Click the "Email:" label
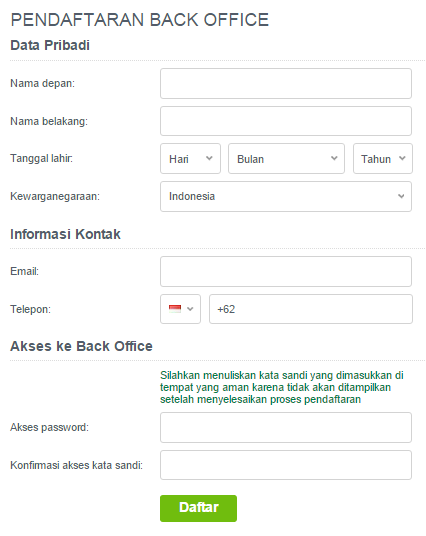The width and height of the screenshot is (426, 536). [x=25, y=271]
